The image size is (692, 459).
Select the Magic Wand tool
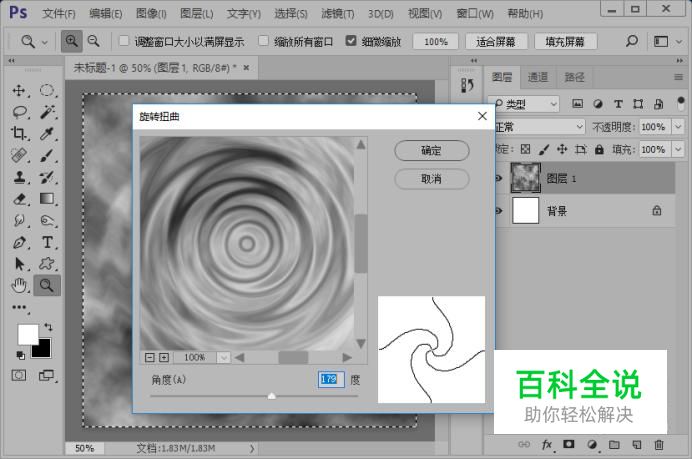[x=47, y=112]
